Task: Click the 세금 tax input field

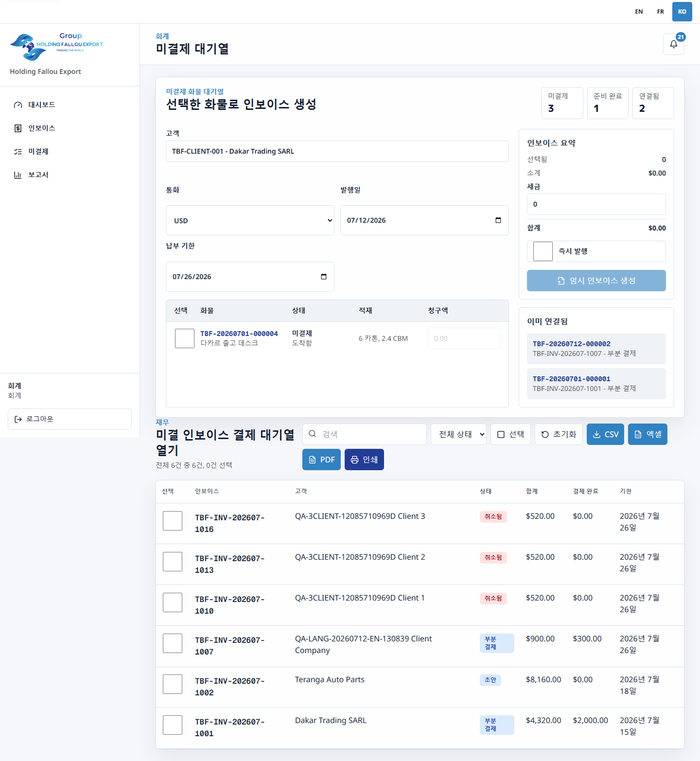Action: click(x=596, y=204)
